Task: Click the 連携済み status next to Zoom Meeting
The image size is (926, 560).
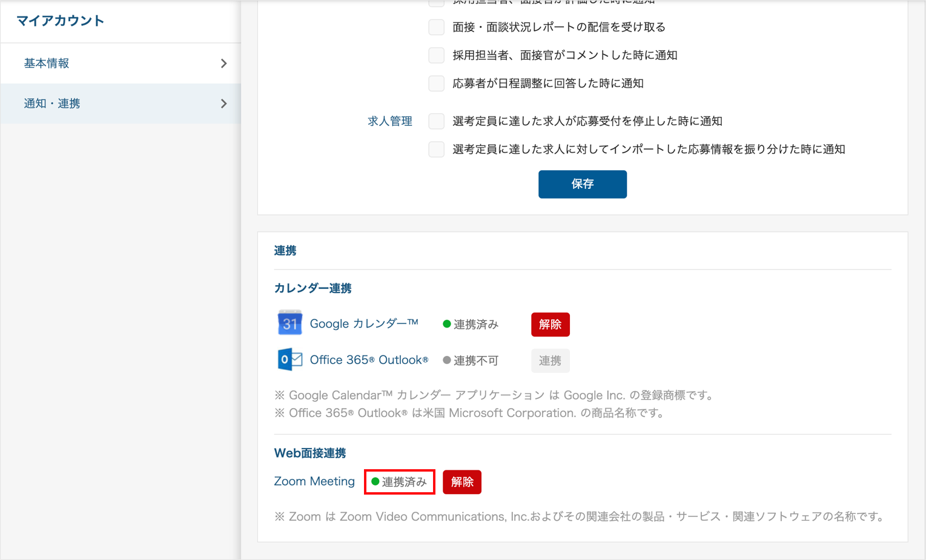Action: click(x=400, y=482)
